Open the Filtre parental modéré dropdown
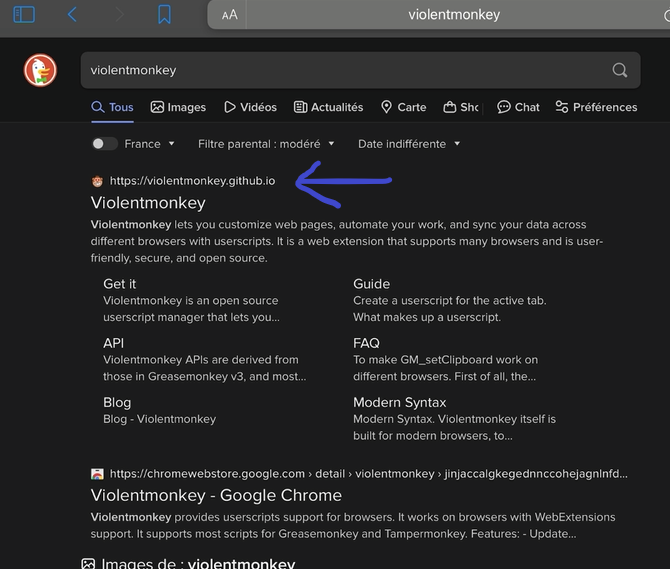 click(x=266, y=144)
